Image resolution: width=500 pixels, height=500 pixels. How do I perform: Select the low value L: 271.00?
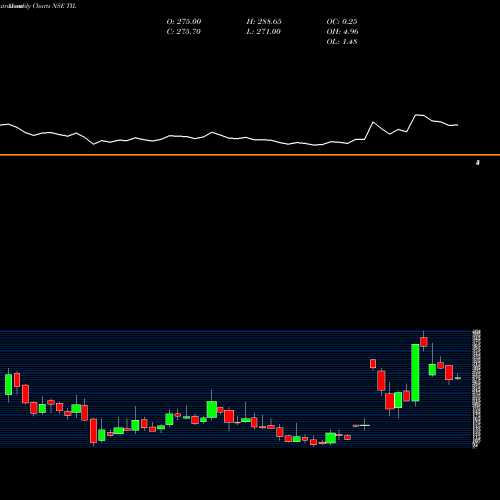coord(263,32)
